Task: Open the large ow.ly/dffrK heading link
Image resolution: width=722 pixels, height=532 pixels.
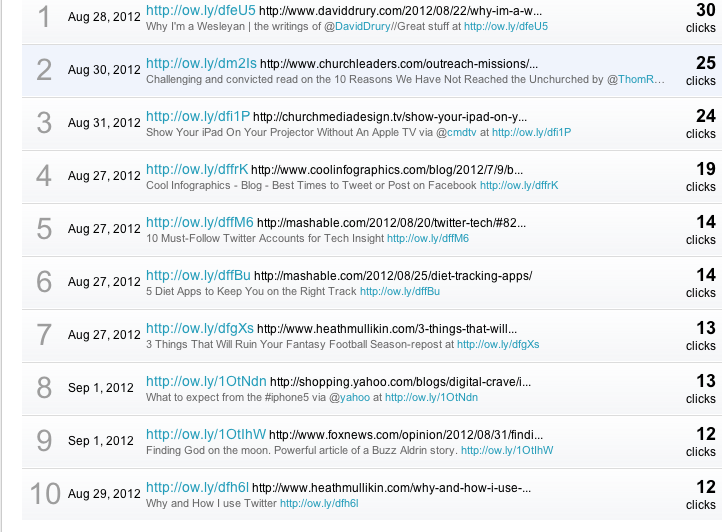Action: tap(197, 169)
